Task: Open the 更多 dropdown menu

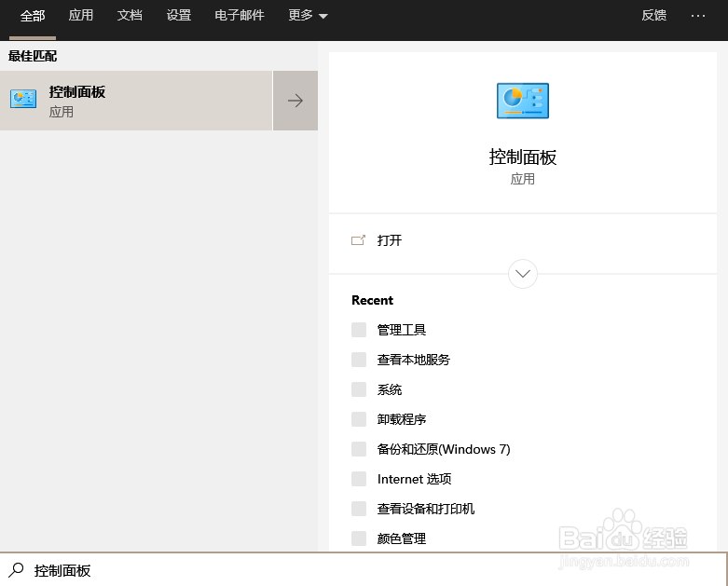Action: point(308,15)
